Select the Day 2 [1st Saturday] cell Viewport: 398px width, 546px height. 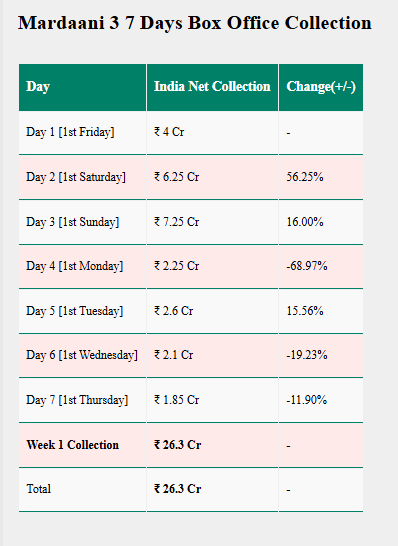(76, 177)
